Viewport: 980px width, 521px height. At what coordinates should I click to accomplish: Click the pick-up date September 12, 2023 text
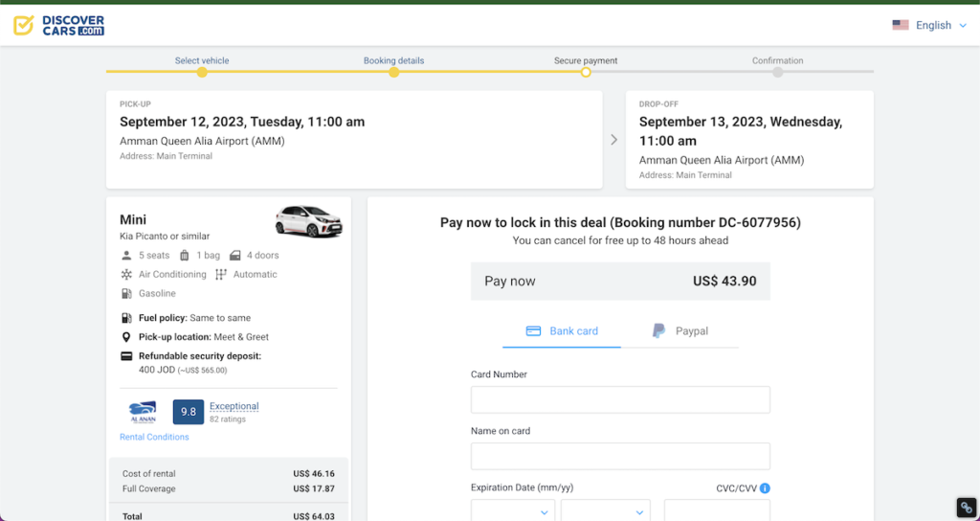tap(242, 122)
